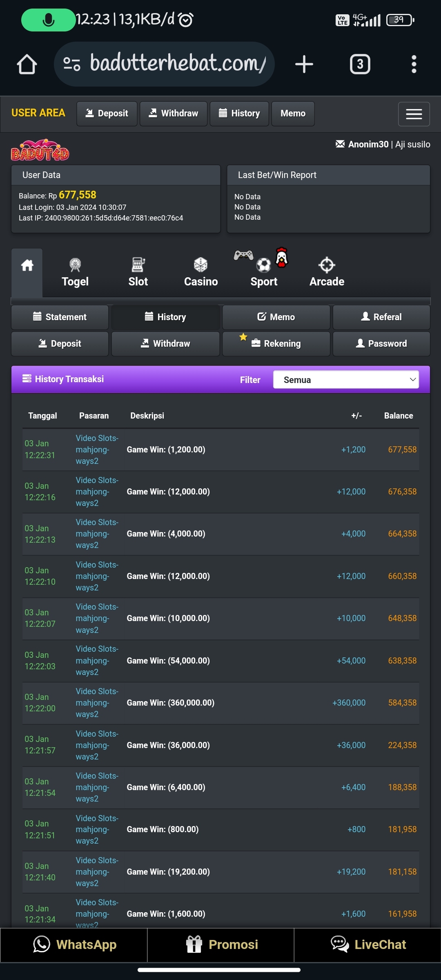441x980 pixels.
Task: Open the tab switcher showing 3 tabs
Action: [360, 64]
